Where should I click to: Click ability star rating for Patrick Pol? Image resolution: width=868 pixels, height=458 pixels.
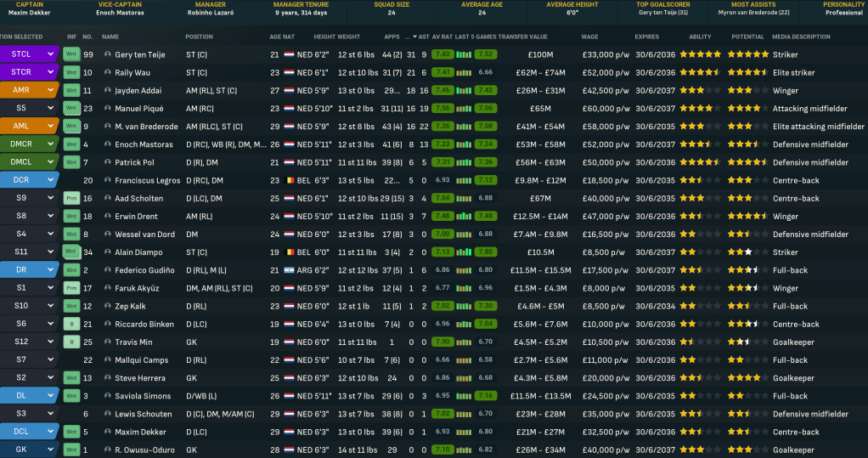[x=704, y=162]
